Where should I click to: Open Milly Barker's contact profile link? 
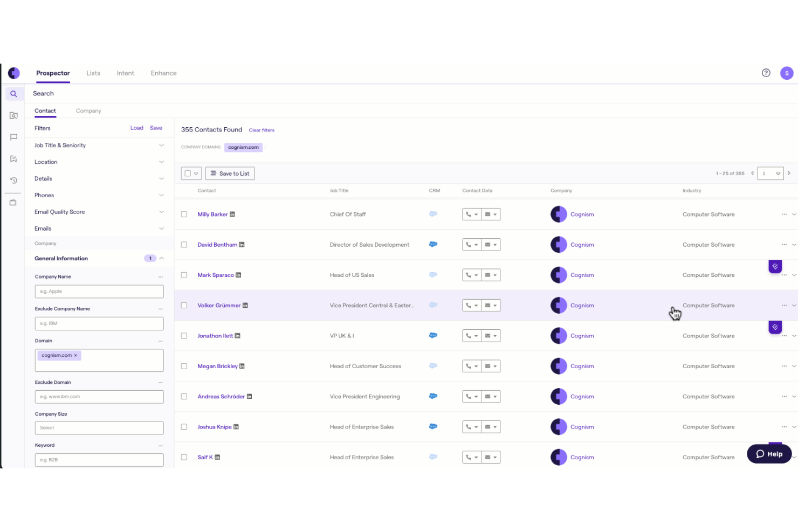click(x=212, y=215)
